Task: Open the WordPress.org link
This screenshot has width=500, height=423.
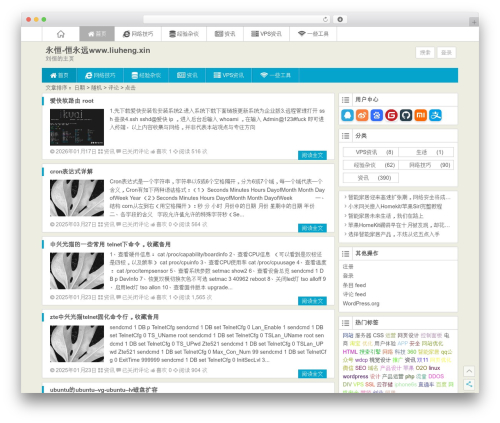Action: point(361,303)
